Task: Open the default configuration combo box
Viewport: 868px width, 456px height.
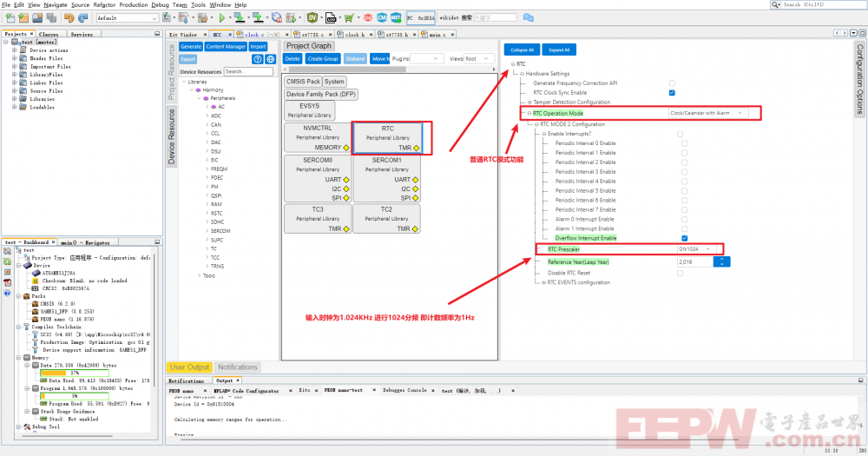Action: [128, 18]
